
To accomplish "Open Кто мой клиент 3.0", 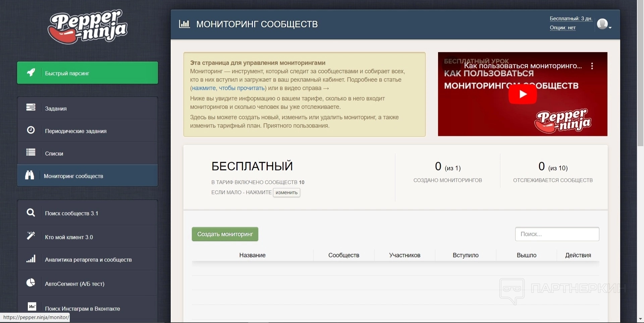I will 88,237.
